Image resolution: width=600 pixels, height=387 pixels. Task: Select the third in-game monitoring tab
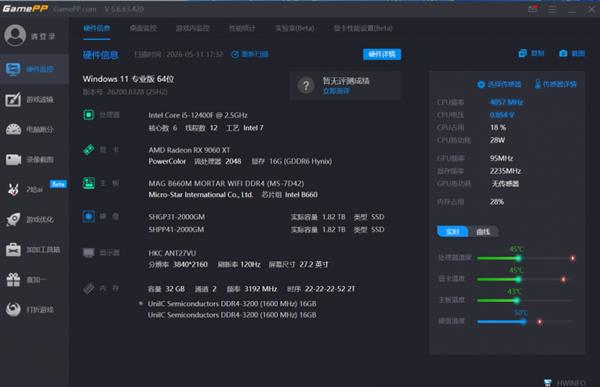(192, 28)
